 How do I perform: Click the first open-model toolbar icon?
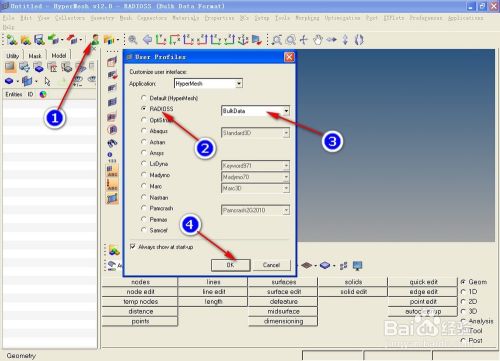pyautogui.click(x=12, y=40)
